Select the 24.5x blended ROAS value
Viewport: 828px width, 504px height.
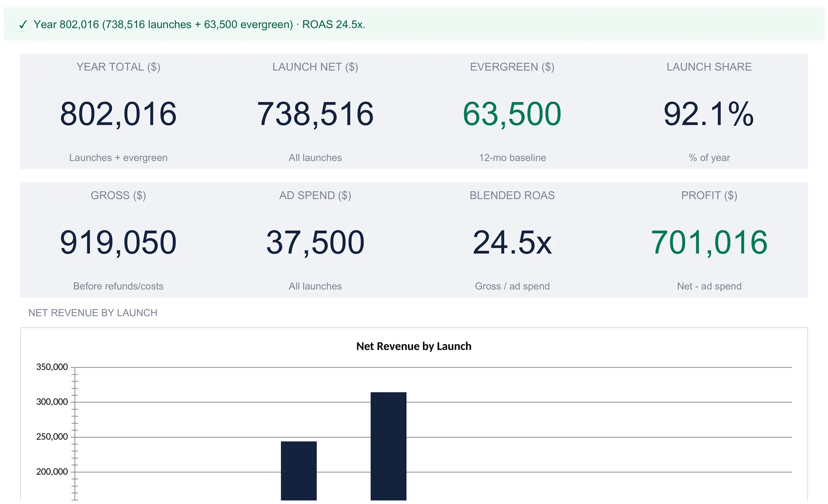(x=512, y=242)
